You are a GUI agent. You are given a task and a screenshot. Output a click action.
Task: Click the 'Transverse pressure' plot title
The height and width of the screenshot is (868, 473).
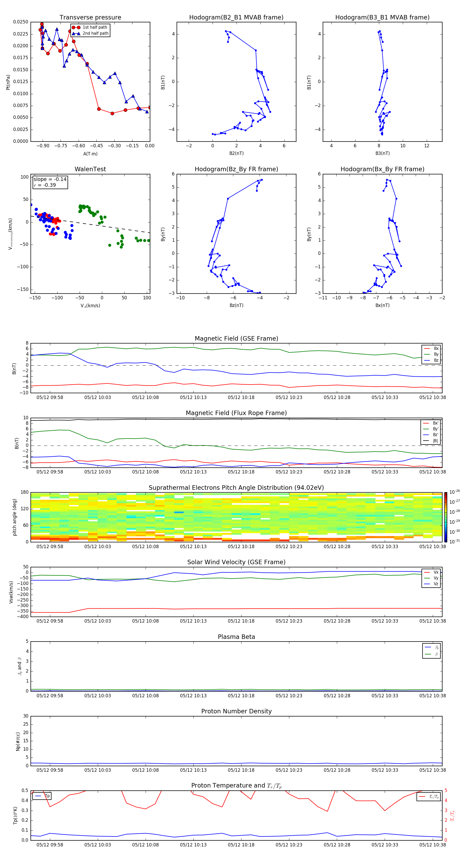coord(90,18)
